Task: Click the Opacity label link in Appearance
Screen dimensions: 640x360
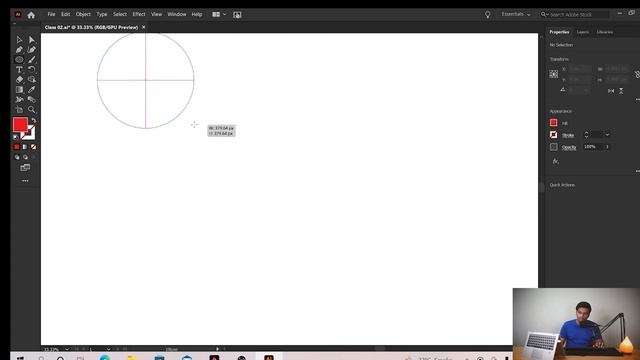Action: pos(569,147)
